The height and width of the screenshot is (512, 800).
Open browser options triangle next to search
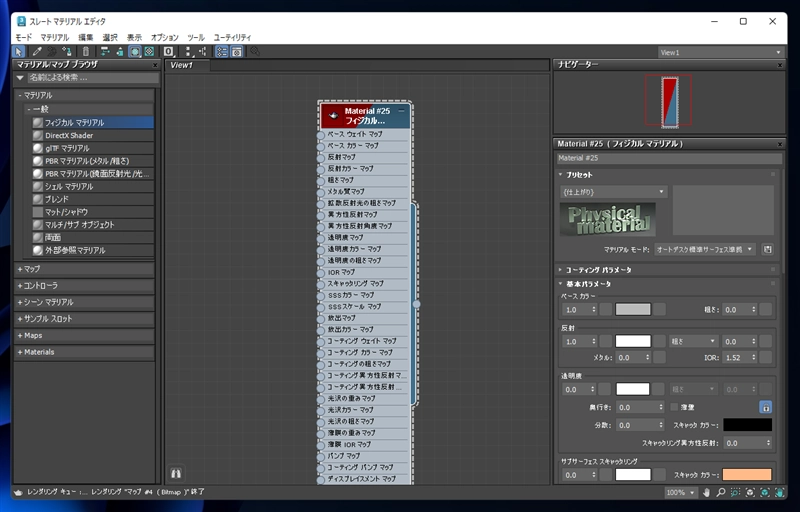click(x=20, y=78)
